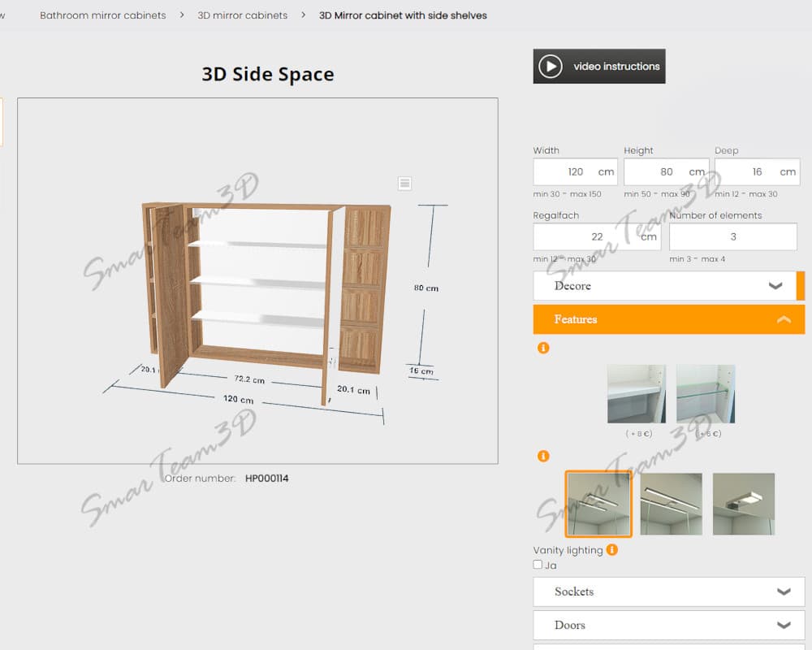Click the info icon above the shelf options
The image size is (812, 650).
(543, 348)
